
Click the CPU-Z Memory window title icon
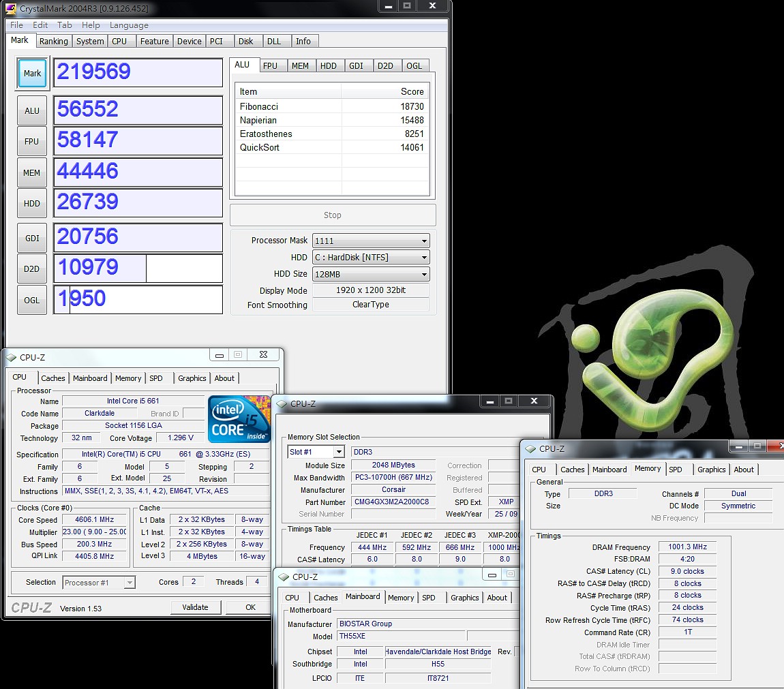pos(530,448)
